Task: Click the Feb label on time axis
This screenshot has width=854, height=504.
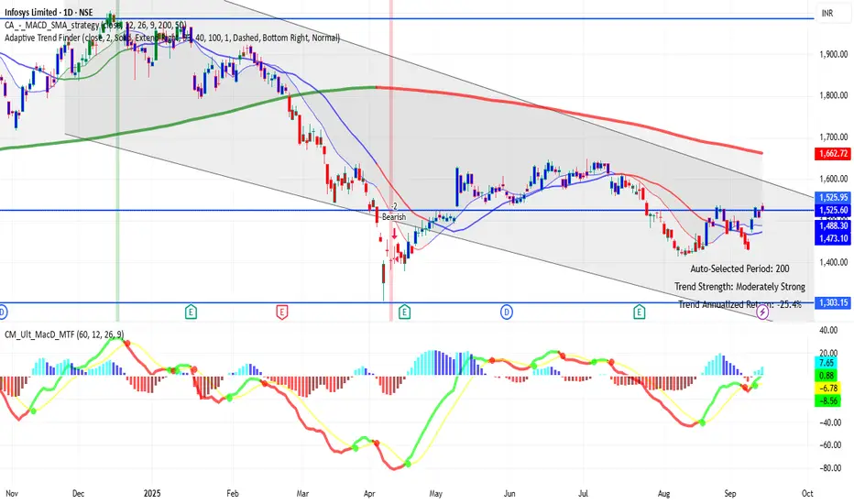Action: (x=233, y=494)
